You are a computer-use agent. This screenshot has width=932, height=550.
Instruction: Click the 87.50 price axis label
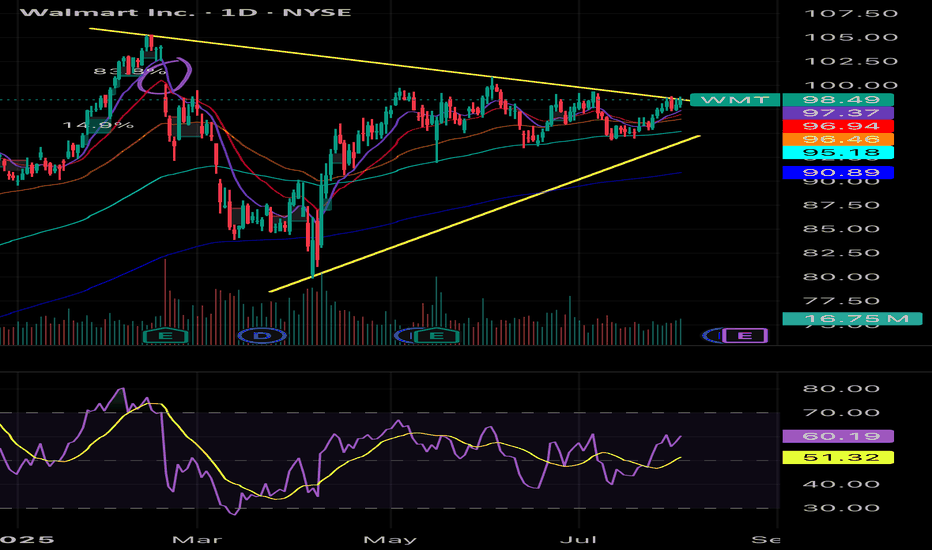coord(841,205)
